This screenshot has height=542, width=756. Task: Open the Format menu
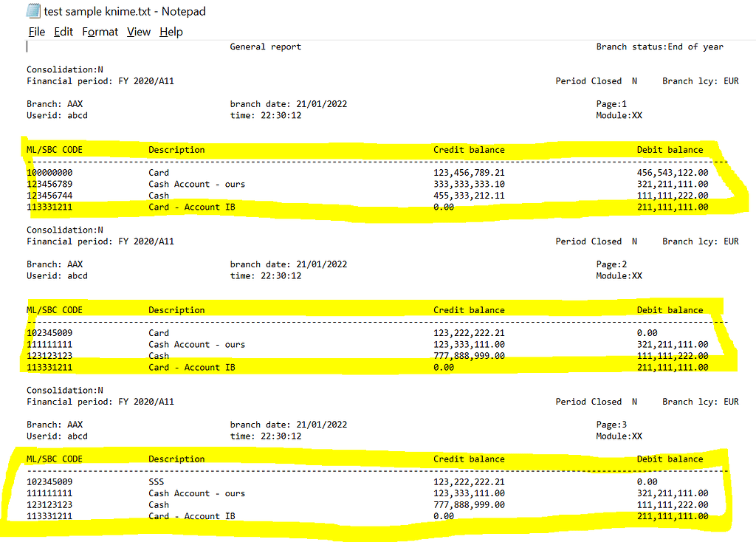[x=99, y=32]
